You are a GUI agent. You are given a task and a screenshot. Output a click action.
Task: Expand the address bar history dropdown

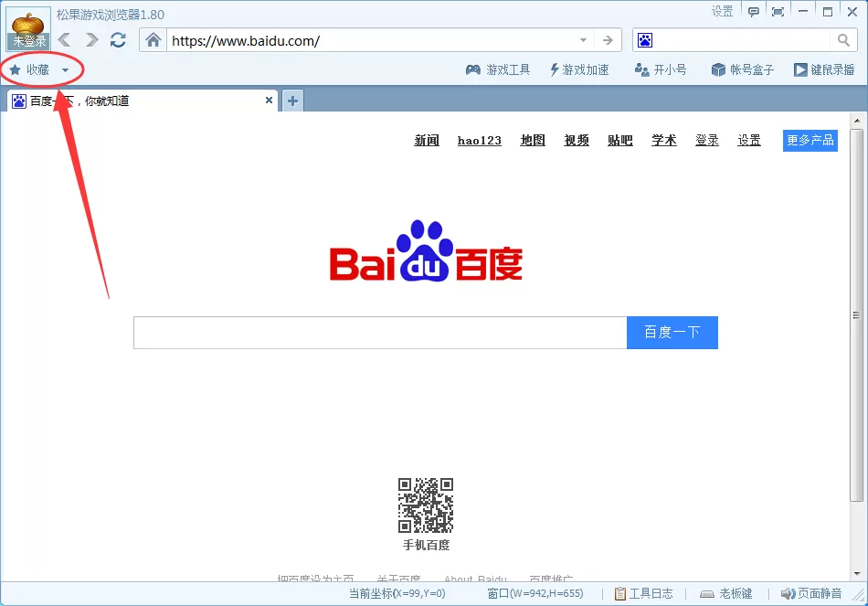pos(584,40)
